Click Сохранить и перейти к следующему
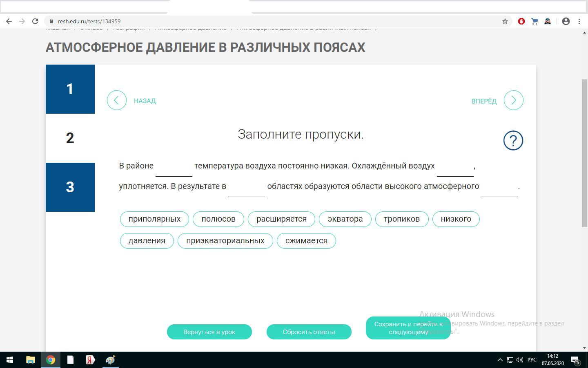The height and width of the screenshot is (368, 588). (x=408, y=328)
